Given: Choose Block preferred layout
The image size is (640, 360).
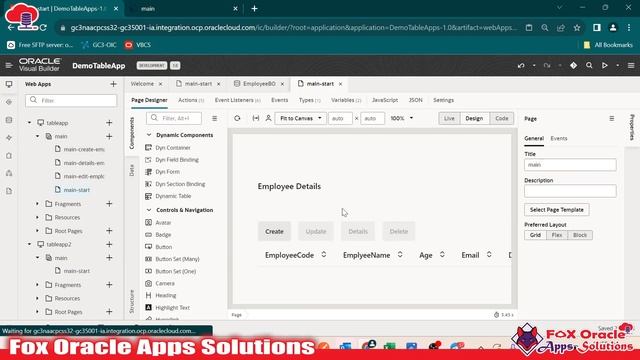Looking at the screenshot, I should [580, 235].
